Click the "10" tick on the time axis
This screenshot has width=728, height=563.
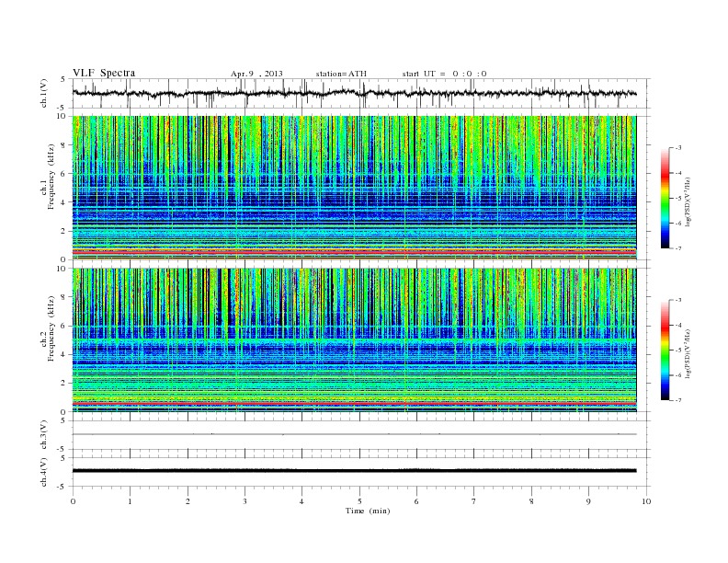[x=646, y=501]
